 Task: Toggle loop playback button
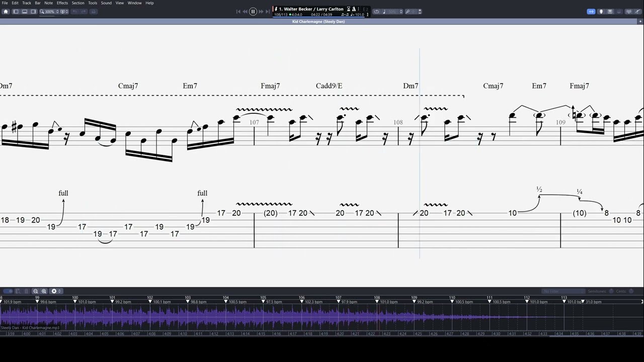coord(376,12)
